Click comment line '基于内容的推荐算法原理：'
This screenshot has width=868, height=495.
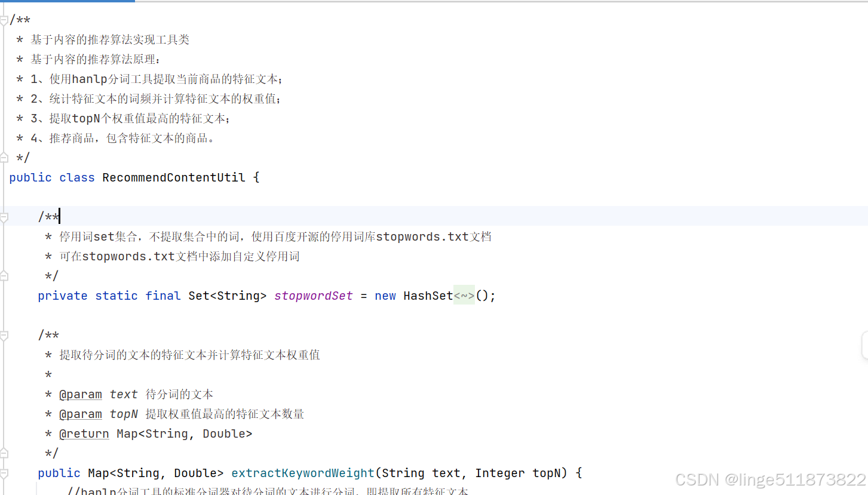(96, 60)
